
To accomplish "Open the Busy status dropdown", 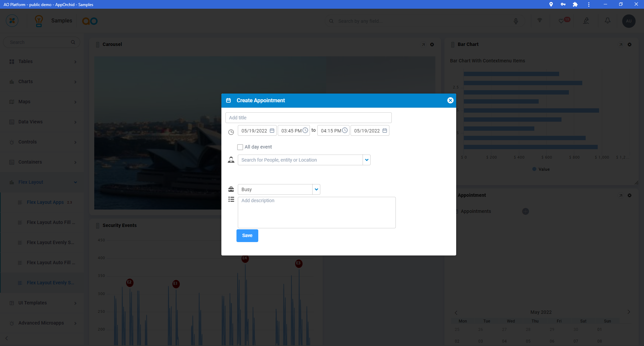I will 316,189.
